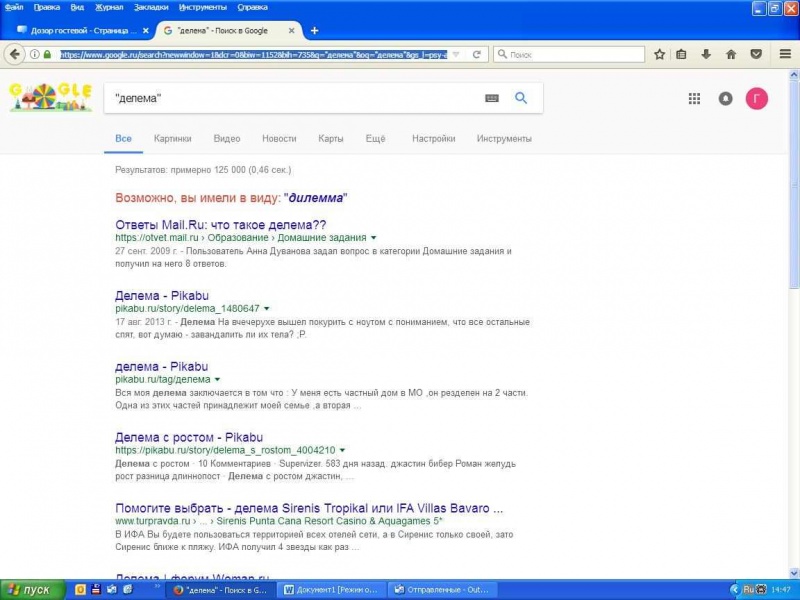The image size is (800, 600).
Task: Open Документ1 Word window from taskbar
Action: click(330, 590)
